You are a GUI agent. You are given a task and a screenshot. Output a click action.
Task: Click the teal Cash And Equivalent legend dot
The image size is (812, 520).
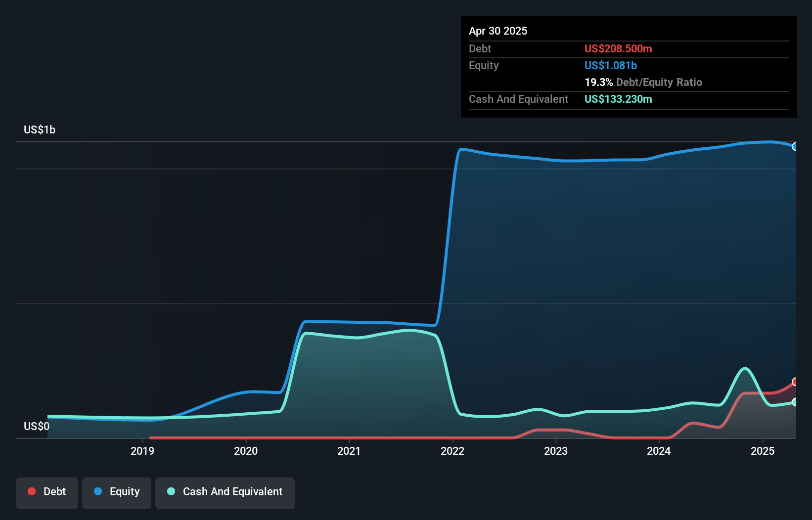[x=171, y=491]
